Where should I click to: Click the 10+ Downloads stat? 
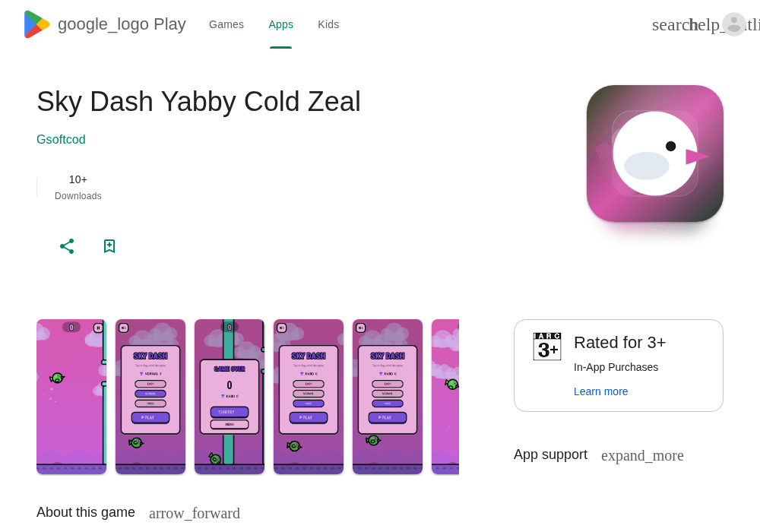coord(78,188)
